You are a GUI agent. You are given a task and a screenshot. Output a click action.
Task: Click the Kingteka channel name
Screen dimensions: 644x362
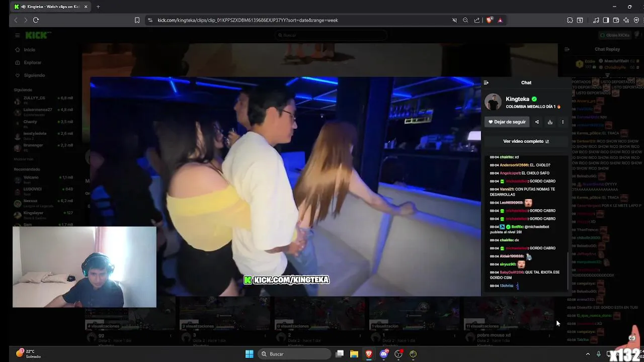click(x=517, y=99)
